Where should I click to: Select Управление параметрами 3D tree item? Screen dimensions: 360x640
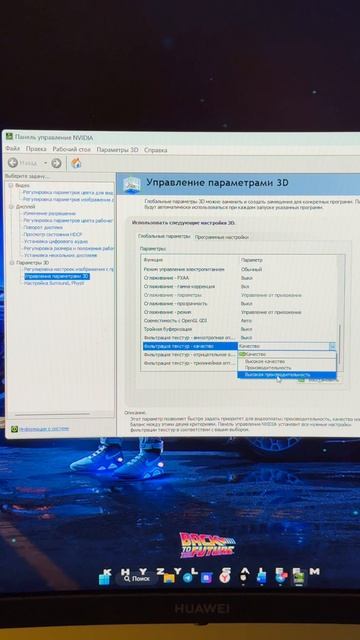(56, 276)
